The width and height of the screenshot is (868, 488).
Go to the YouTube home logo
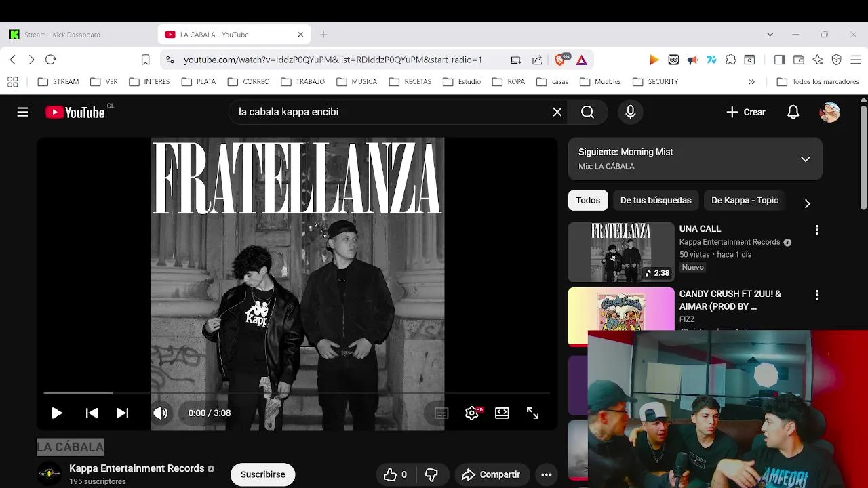[75, 113]
